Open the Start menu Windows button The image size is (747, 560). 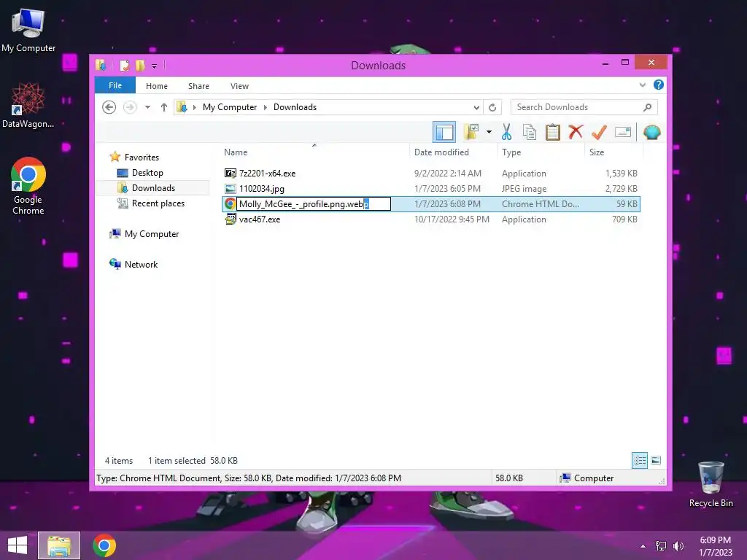pos(18,545)
